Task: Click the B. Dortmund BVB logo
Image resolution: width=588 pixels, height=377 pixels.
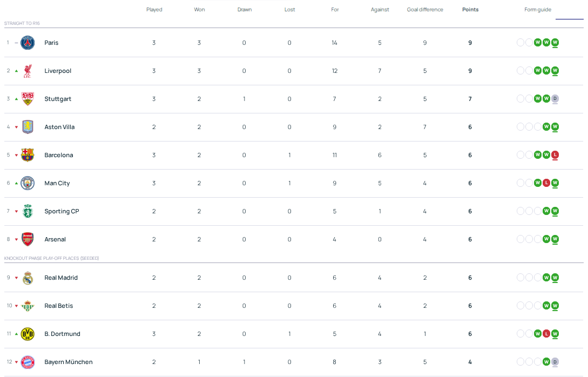Action: pyautogui.click(x=28, y=334)
